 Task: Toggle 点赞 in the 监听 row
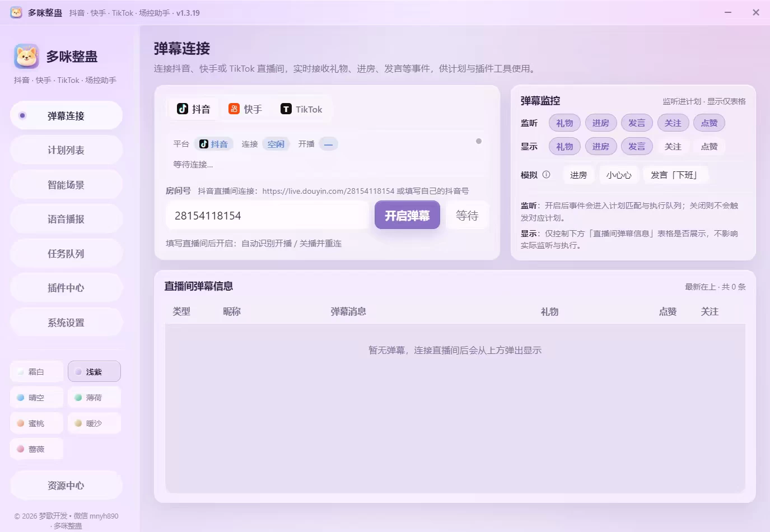pos(709,123)
